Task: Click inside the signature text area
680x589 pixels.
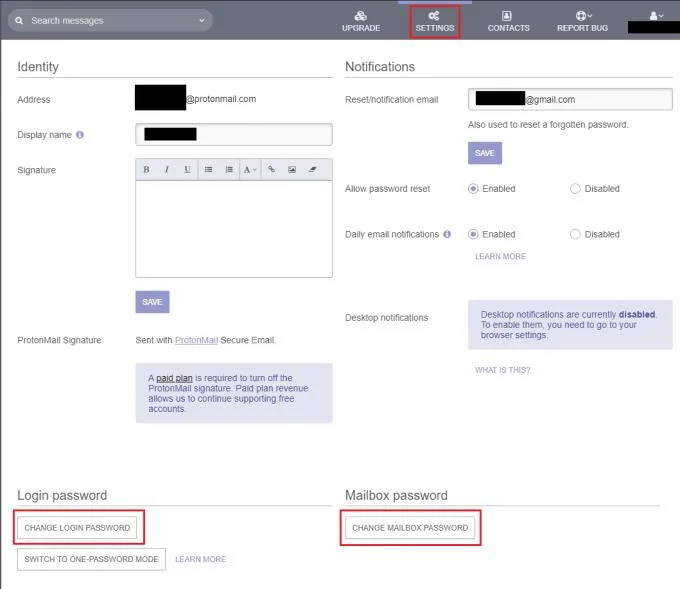Action: point(234,229)
